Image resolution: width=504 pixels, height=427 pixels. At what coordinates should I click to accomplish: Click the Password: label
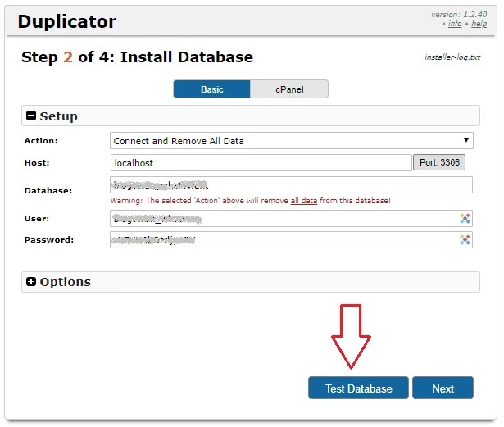click(49, 240)
